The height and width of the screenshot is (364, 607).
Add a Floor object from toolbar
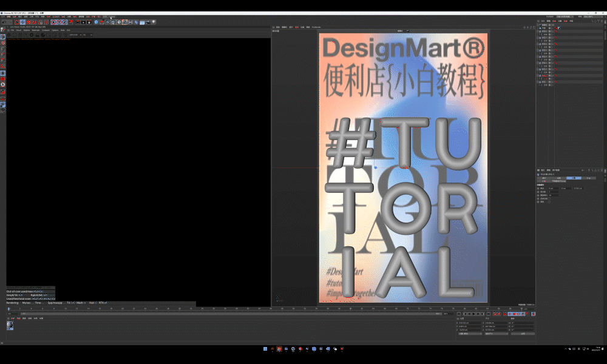pos(142,22)
